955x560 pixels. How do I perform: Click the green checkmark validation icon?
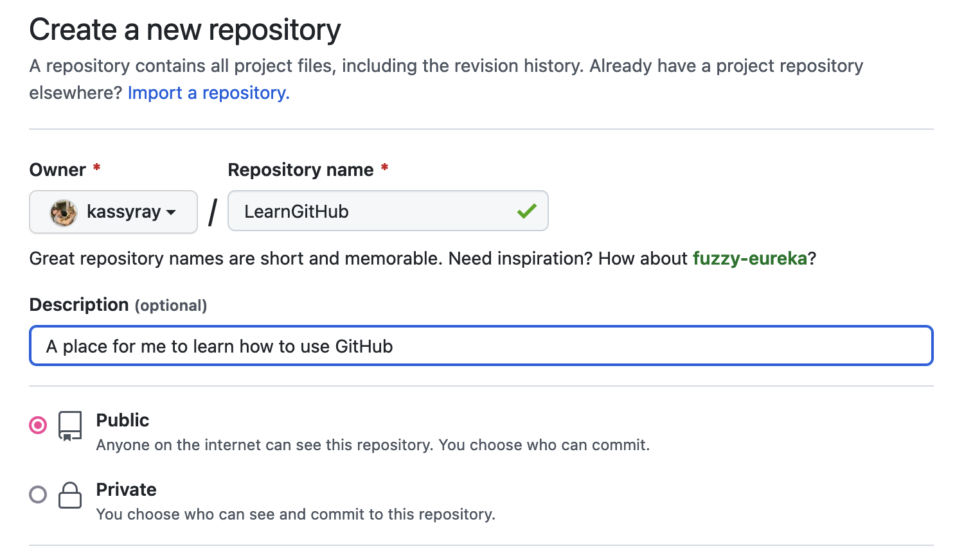click(526, 211)
